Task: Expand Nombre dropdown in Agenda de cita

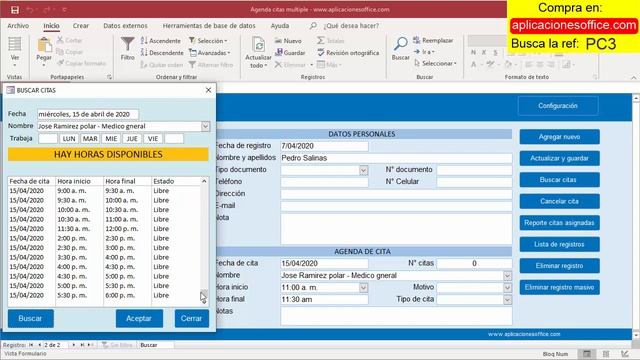Action: click(507, 276)
